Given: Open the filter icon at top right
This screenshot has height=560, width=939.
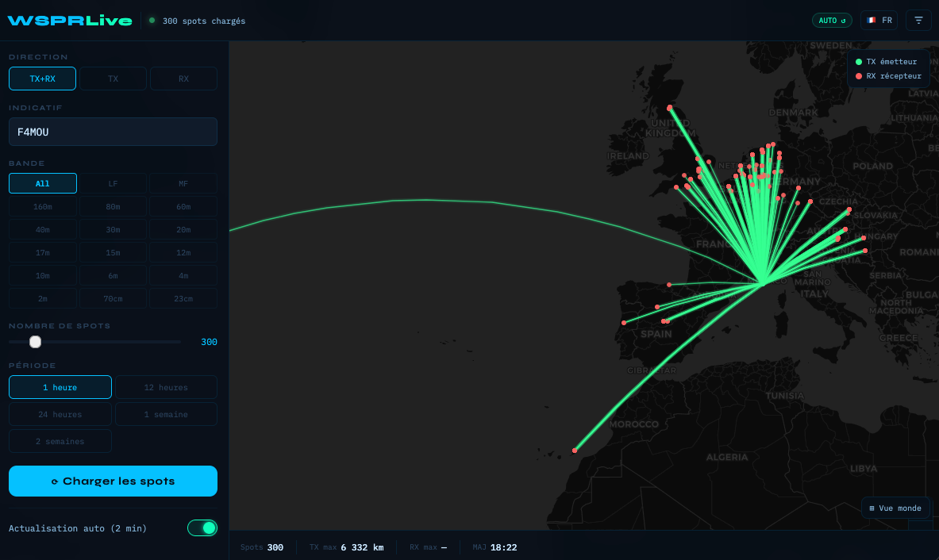Looking at the screenshot, I should pos(918,20).
